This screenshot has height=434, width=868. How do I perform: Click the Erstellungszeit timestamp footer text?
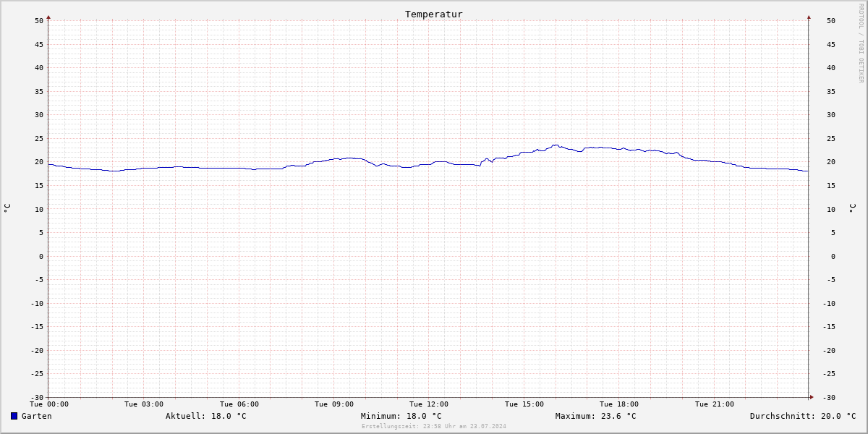[x=434, y=426]
